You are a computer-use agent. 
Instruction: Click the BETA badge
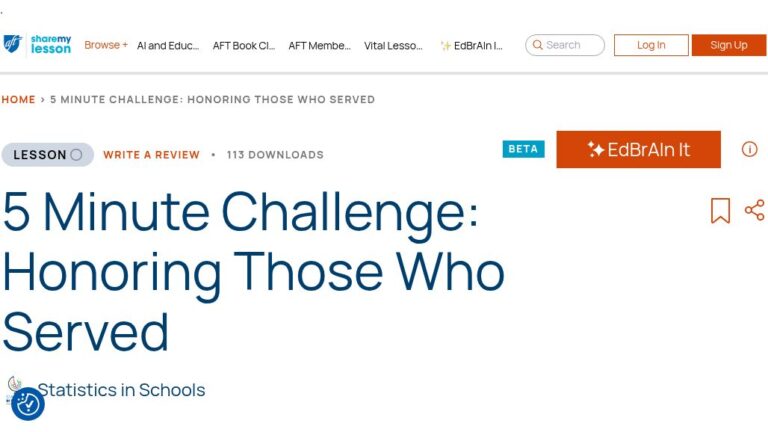523,149
